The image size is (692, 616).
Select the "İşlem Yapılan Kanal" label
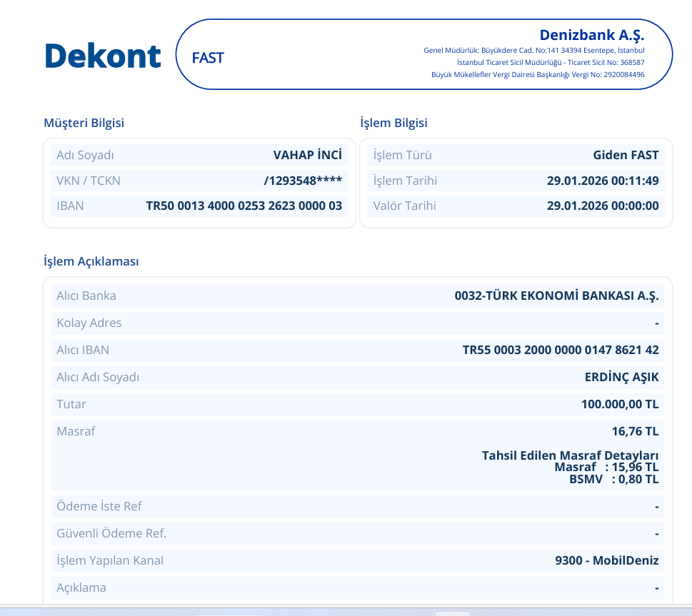point(110,560)
